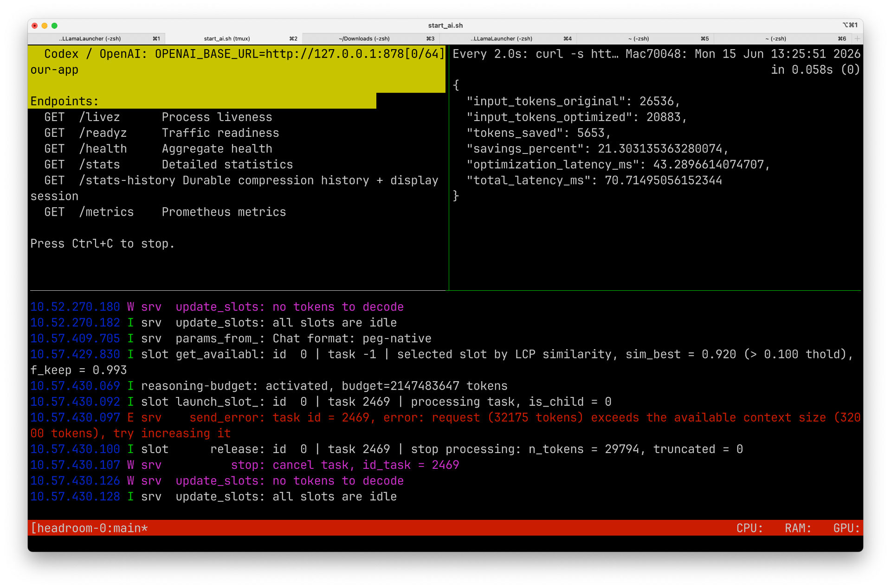Click the GET /health endpoint line
Viewport: 891px width, 588px height.
tap(158, 148)
